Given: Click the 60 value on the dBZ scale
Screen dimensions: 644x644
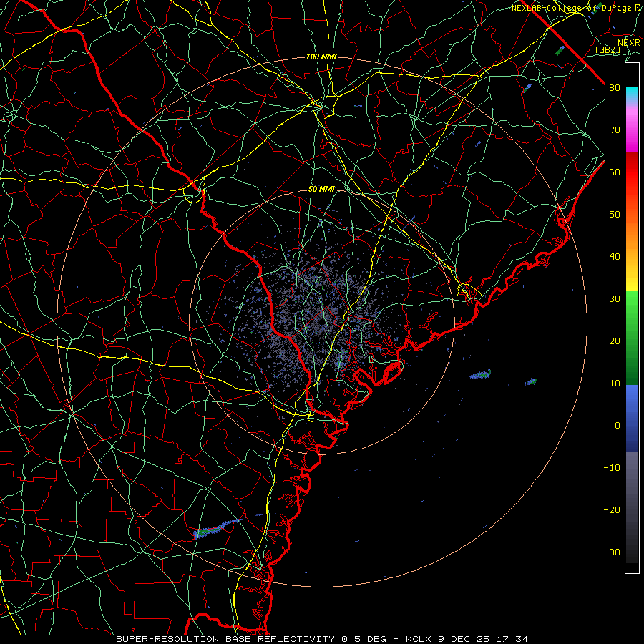Looking at the screenshot, I should click(615, 172).
